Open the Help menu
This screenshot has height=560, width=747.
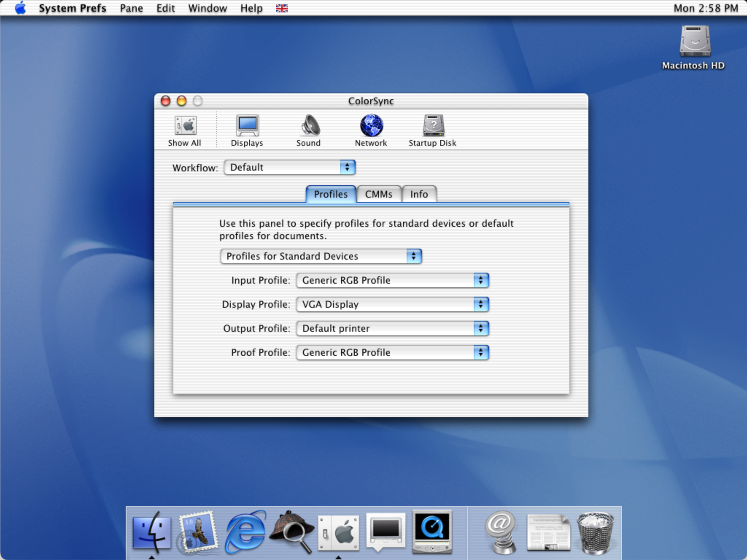tap(251, 8)
